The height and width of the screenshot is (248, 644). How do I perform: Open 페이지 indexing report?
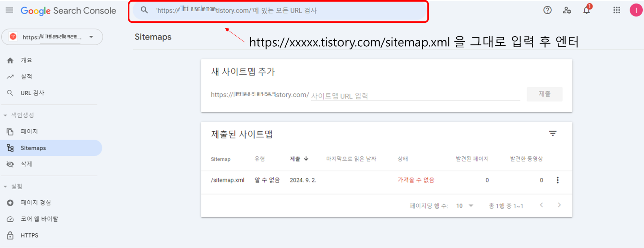(29, 131)
